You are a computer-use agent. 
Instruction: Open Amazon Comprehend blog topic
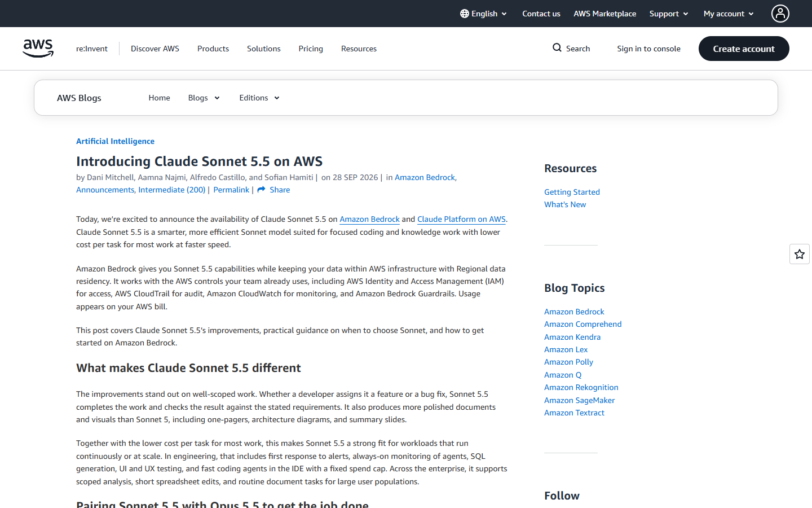(583, 324)
